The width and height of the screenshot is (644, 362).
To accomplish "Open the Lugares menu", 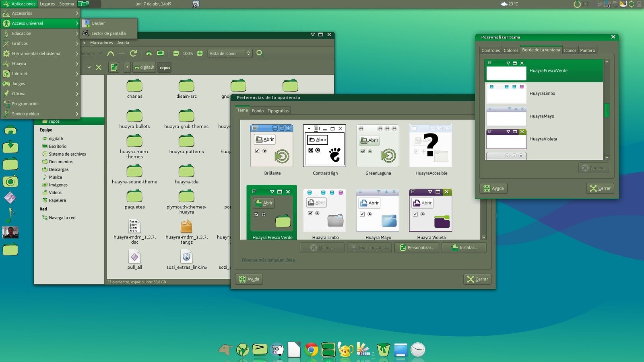I will (x=47, y=4).
